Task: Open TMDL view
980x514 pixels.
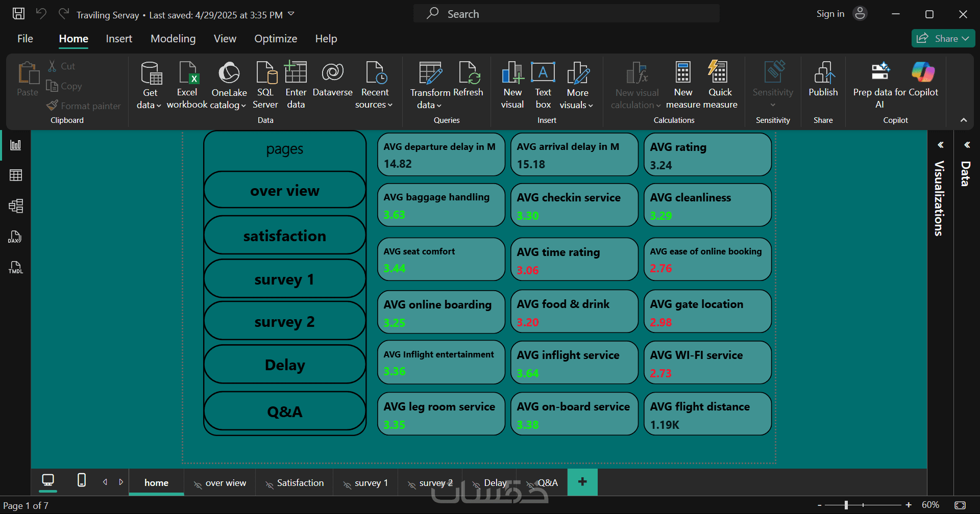Action: [16, 267]
